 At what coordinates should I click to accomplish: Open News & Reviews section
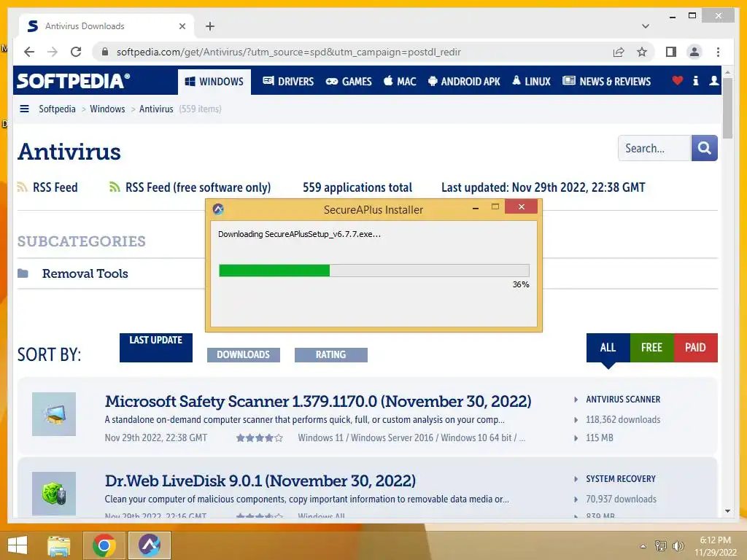coord(606,82)
